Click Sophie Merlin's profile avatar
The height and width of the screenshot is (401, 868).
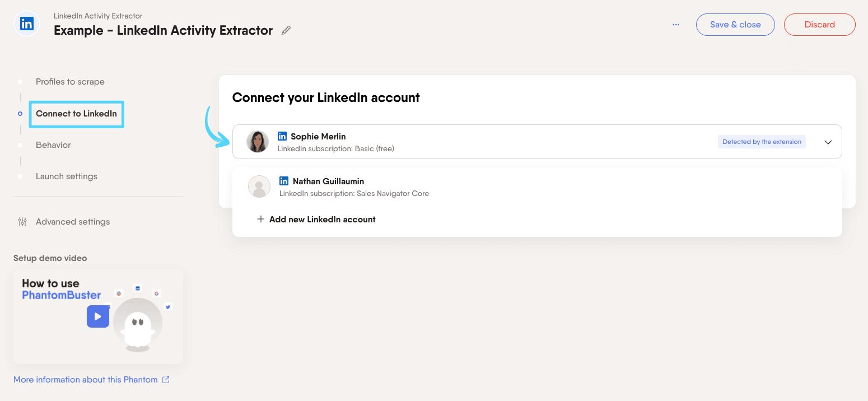pos(258,142)
